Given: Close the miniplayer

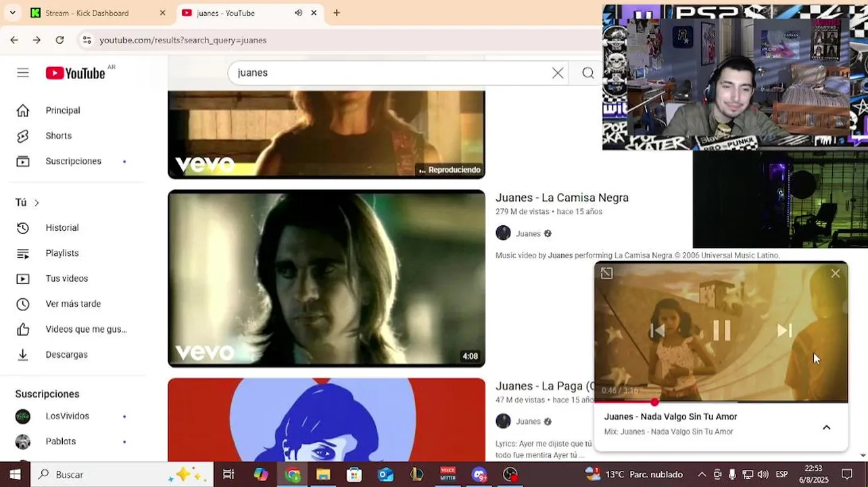Looking at the screenshot, I should (x=836, y=273).
